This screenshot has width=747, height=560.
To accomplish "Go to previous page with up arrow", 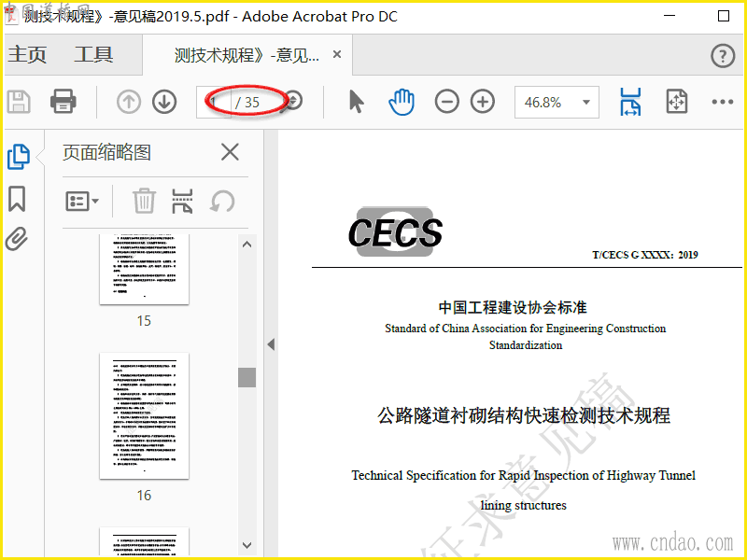I will click(129, 102).
